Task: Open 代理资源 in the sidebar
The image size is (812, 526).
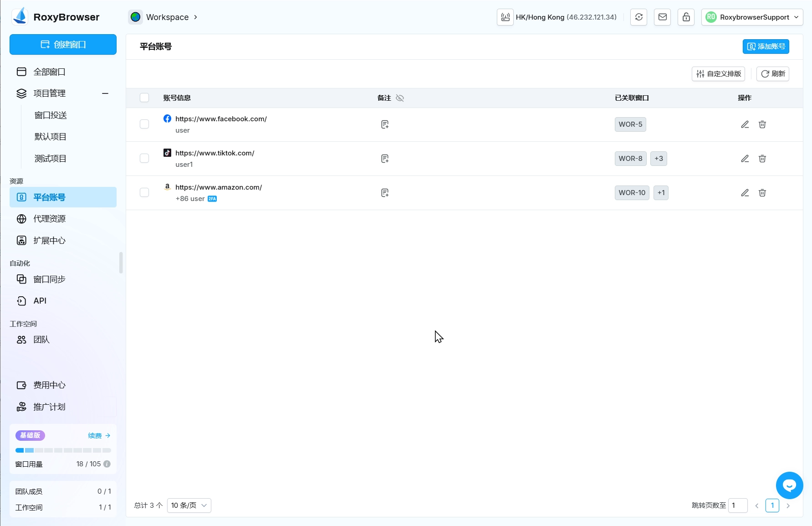Action: tap(50, 219)
